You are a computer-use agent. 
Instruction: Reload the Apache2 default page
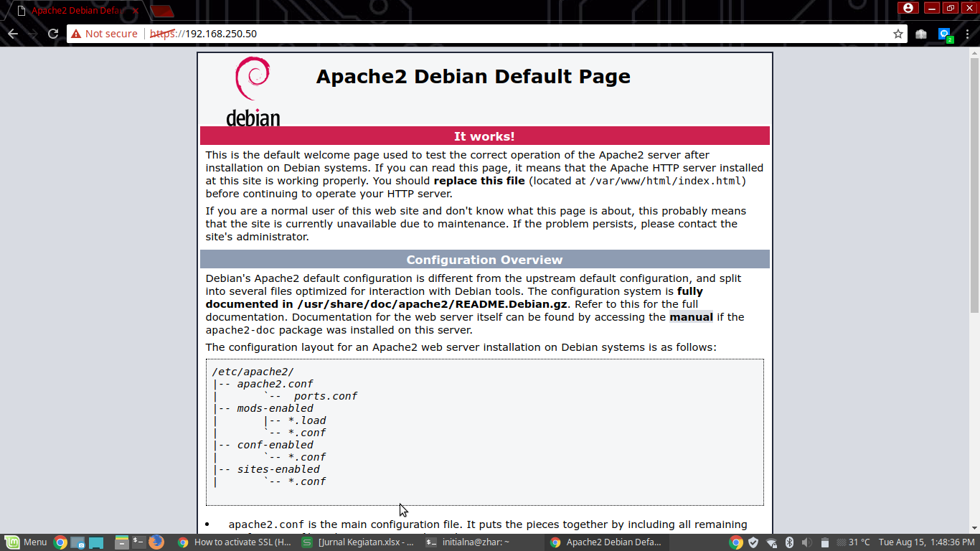point(52,33)
